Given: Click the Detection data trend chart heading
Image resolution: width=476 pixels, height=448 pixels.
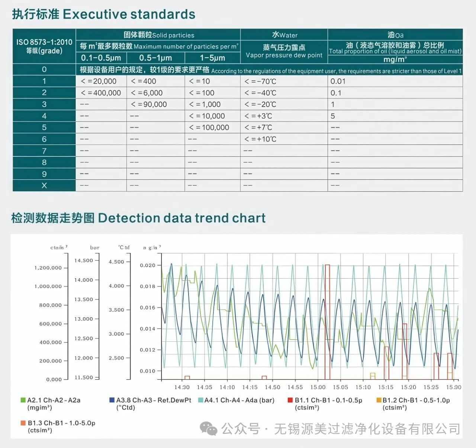Looking at the screenshot, I should coord(138,218).
